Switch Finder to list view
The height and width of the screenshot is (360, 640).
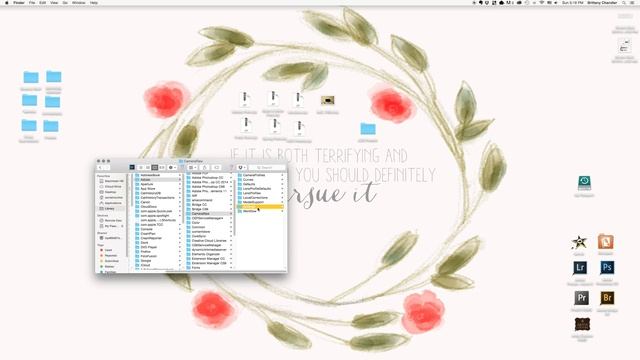(x=147, y=167)
